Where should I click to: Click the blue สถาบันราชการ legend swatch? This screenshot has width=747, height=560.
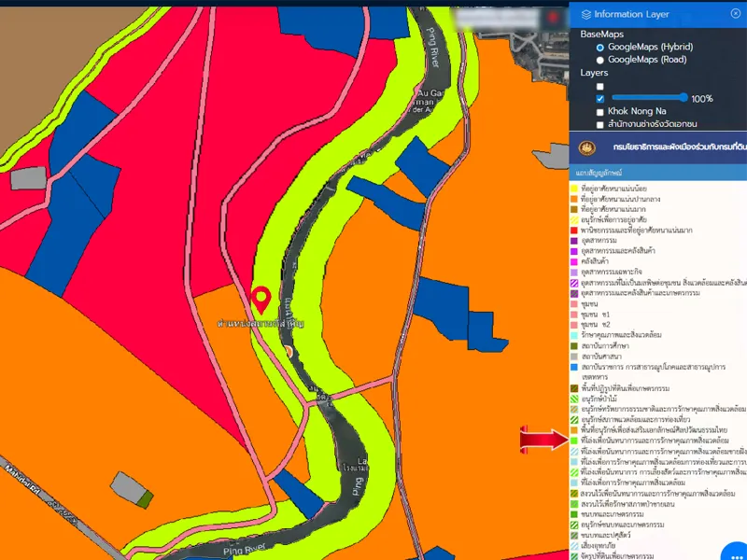[574, 368]
